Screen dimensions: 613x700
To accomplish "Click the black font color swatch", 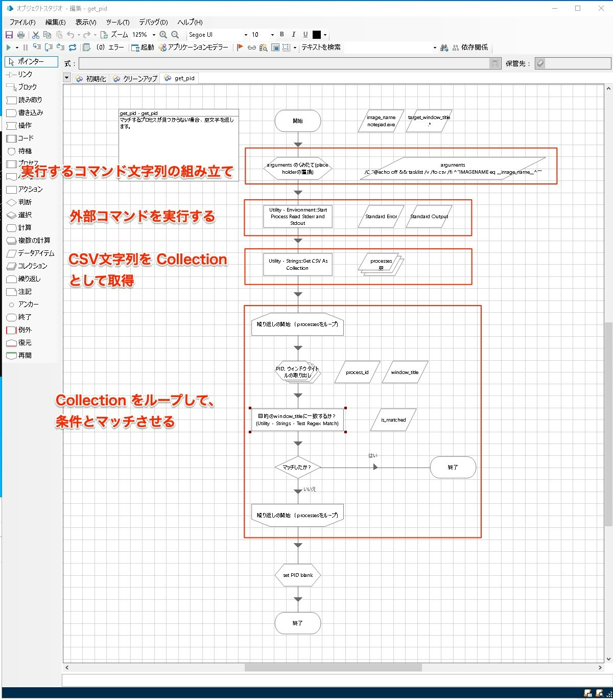I will (x=317, y=35).
